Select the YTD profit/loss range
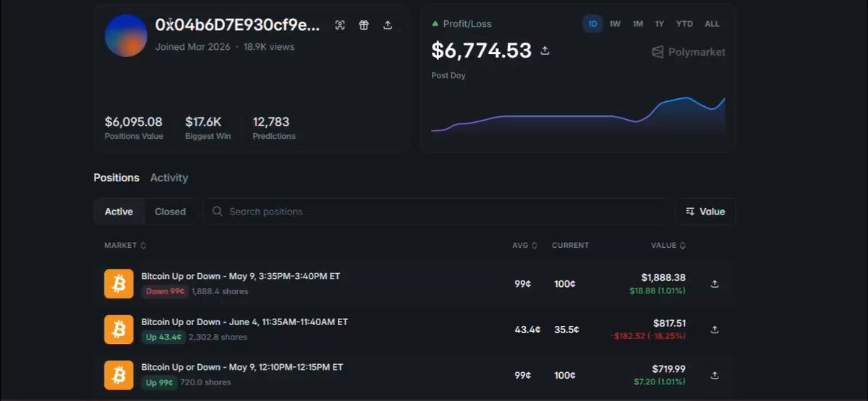 [x=684, y=24]
